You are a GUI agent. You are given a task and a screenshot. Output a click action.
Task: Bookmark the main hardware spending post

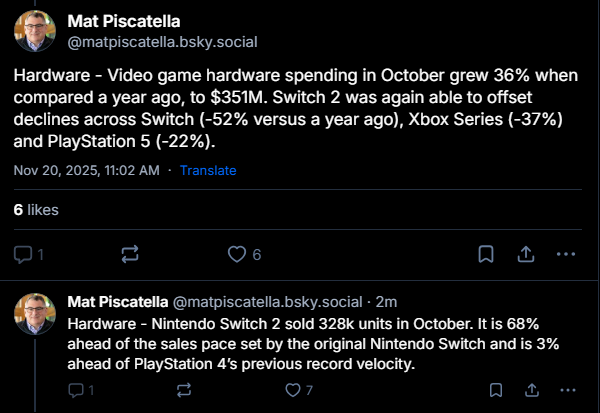[x=484, y=254]
